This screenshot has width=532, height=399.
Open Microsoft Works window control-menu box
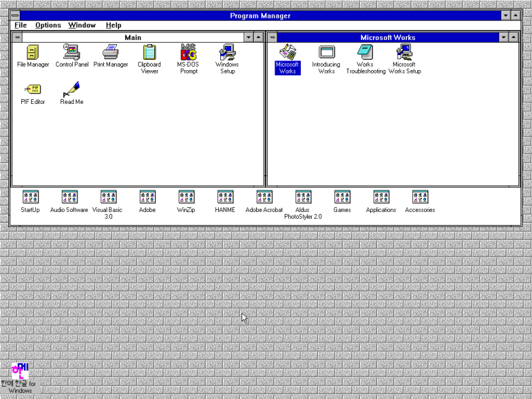273,37
